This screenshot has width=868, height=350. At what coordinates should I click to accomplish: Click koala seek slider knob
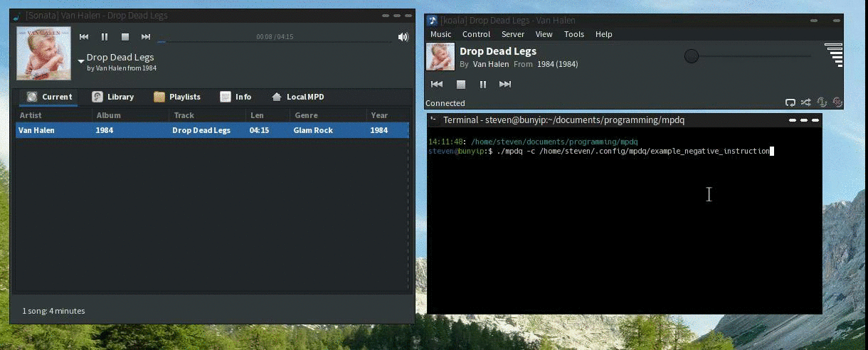(x=692, y=56)
